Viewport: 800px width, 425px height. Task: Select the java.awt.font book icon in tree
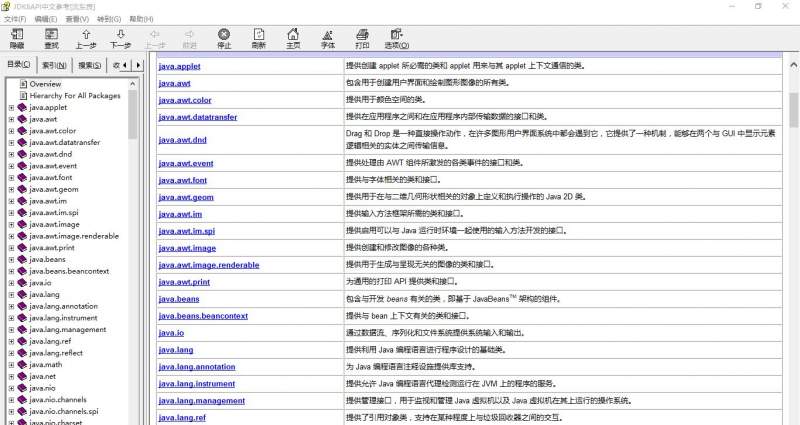tap(22, 178)
